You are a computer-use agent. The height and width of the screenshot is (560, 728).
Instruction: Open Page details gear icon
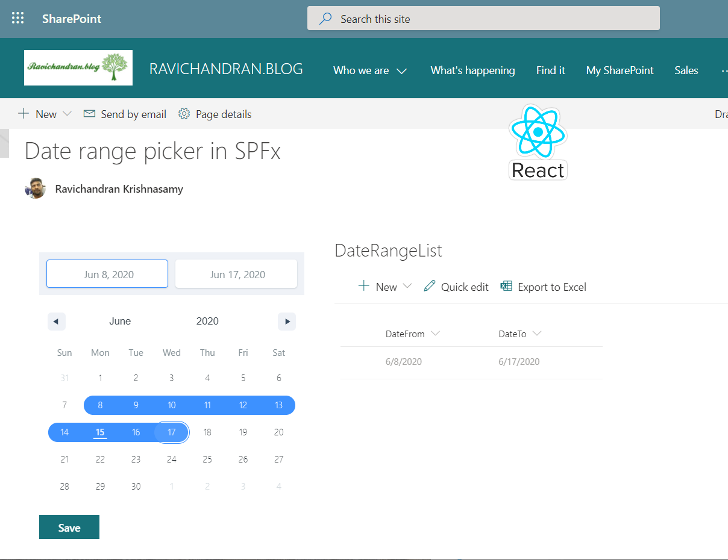[184, 114]
